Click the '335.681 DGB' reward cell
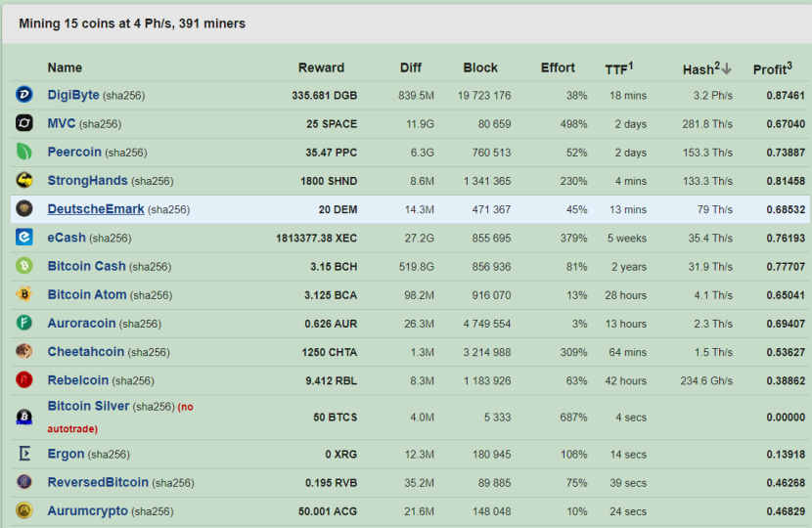Image resolution: width=812 pixels, height=528 pixels. click(x=324, y=96)
